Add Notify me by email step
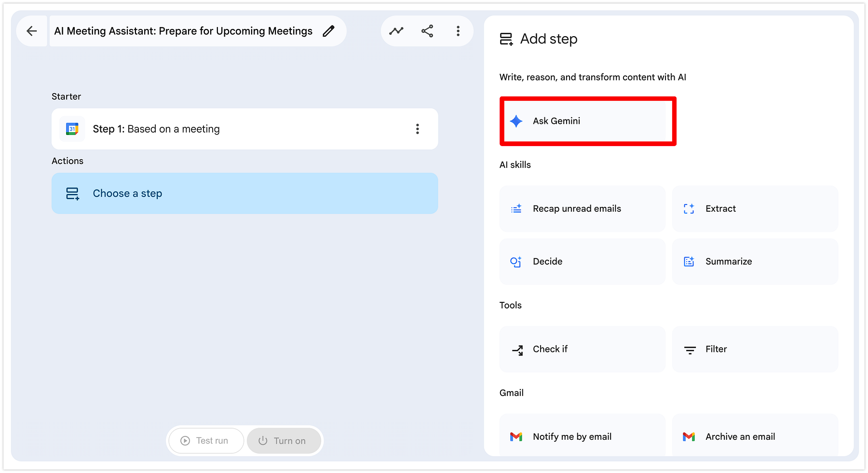The height and width of the screenshot is (473, 868). pos(583,435)
